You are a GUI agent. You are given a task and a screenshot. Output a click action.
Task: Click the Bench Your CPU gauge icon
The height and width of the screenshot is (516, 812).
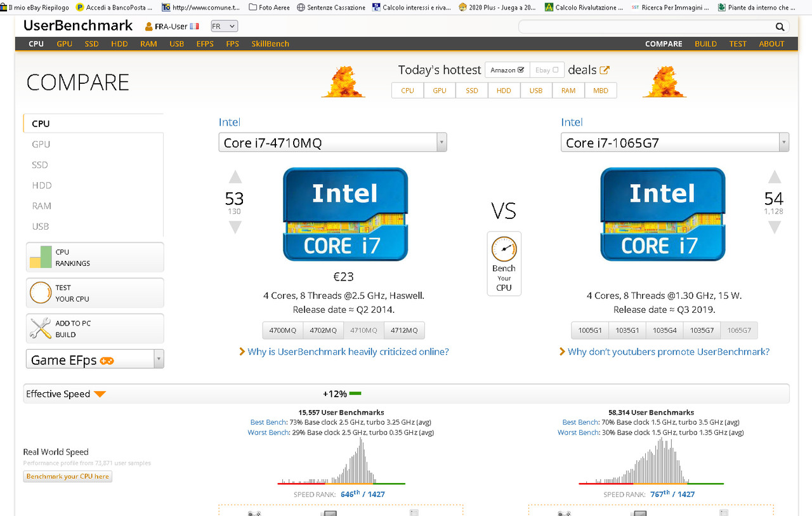pos(504,249)
